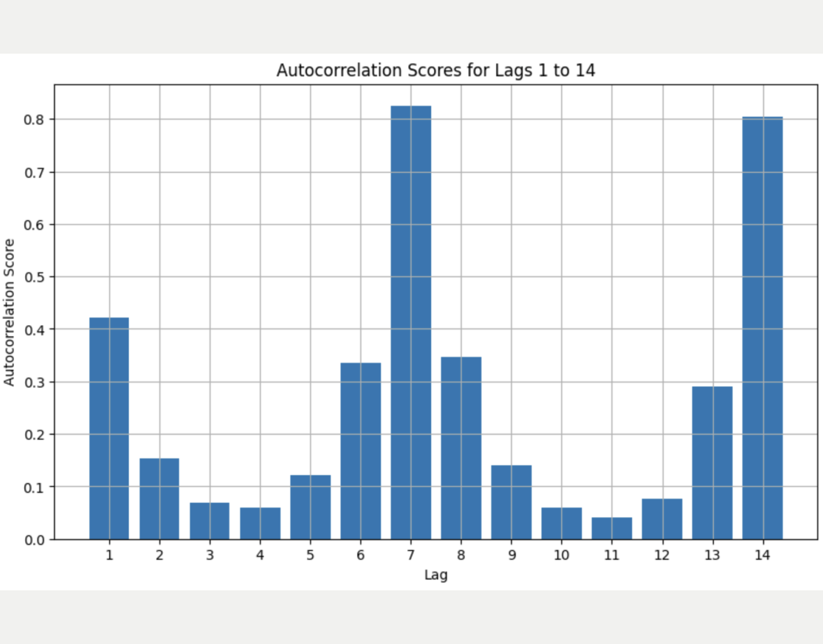Image resolution: width=823 pixels, height=644 pixels.
Task: Select the bar for lag 10
Action: (x=561, y=524)
